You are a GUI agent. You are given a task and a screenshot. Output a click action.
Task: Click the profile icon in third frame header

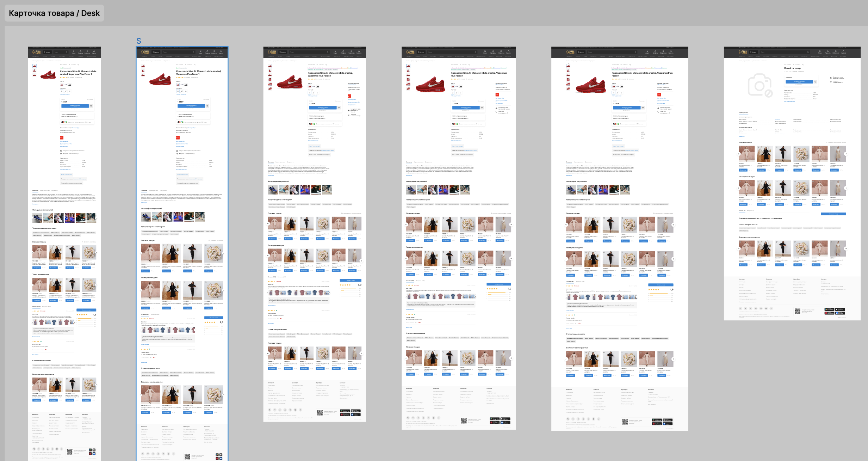coord(343,52)
